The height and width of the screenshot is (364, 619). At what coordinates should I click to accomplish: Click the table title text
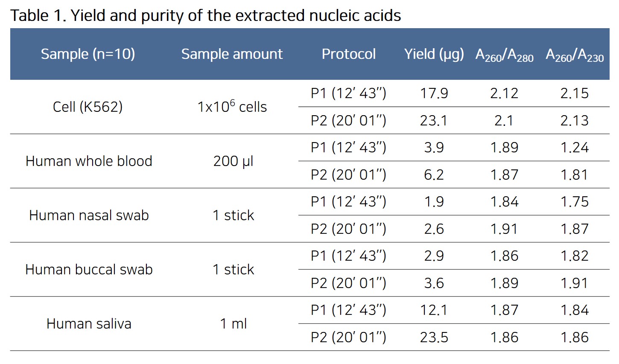click(x=205, y=15)
